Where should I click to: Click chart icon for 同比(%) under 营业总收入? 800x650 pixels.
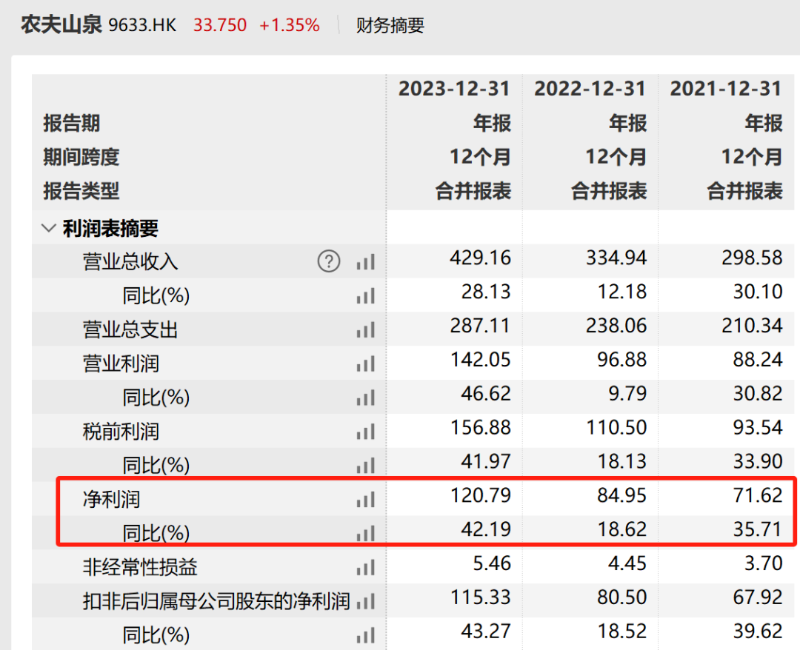(x=366, y=296)
